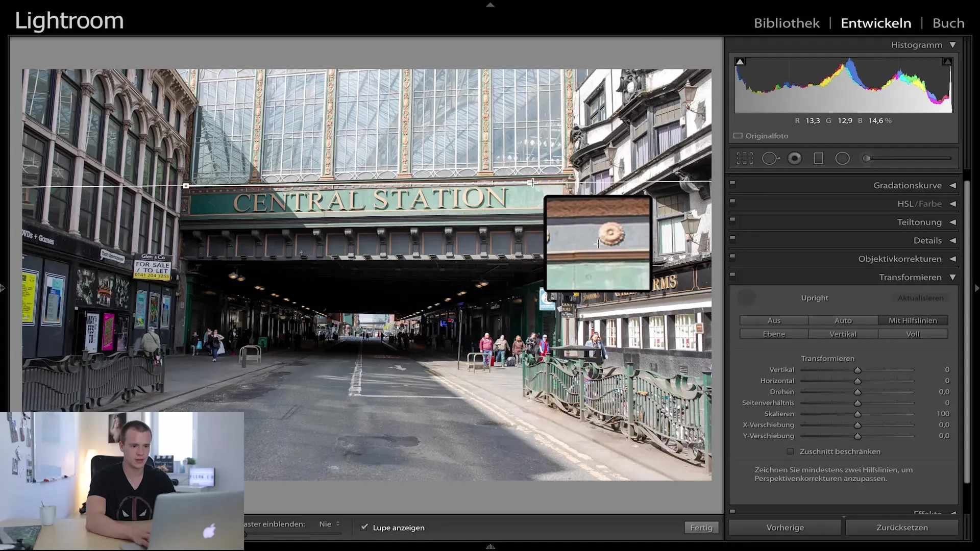Toggle HSL/Farbe panel switch
This screenshot has height=551, width=980.
(x=732, y=202)
